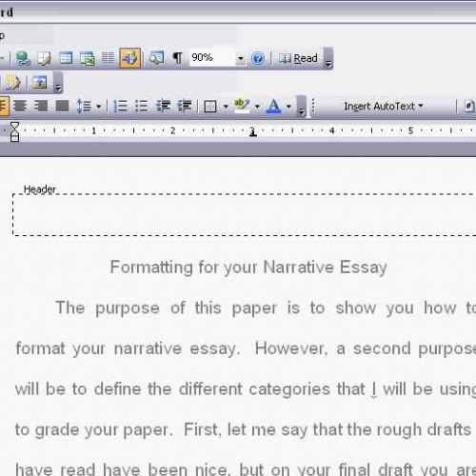Click the words 'rough drafts' in the paragraph
The width and height of the screenshot is (476, 476).
[424, 430]
